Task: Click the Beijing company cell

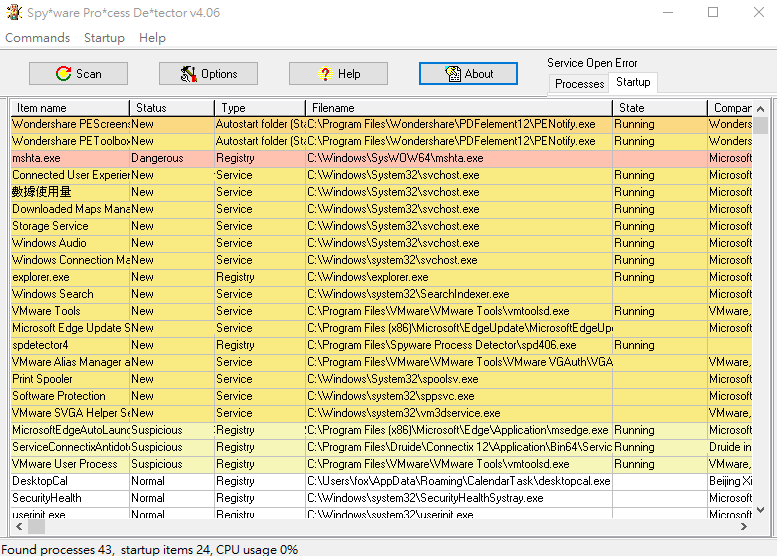Action: (730, 481)
